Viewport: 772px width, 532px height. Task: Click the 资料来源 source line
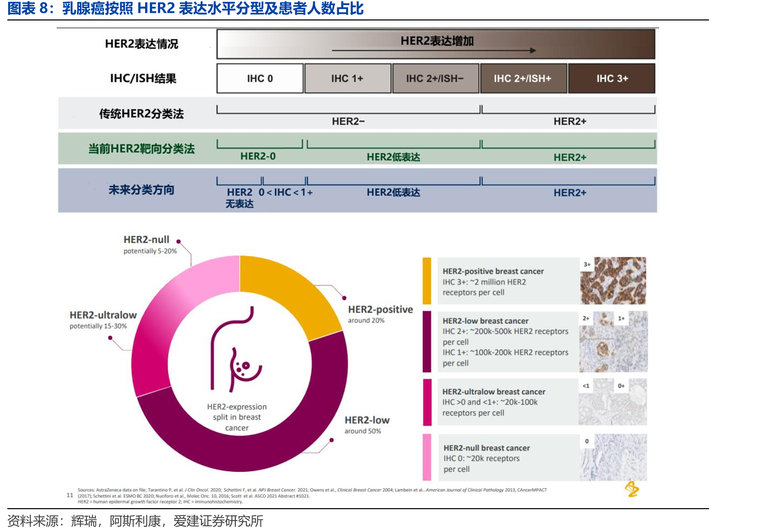(x=135, y=521)
